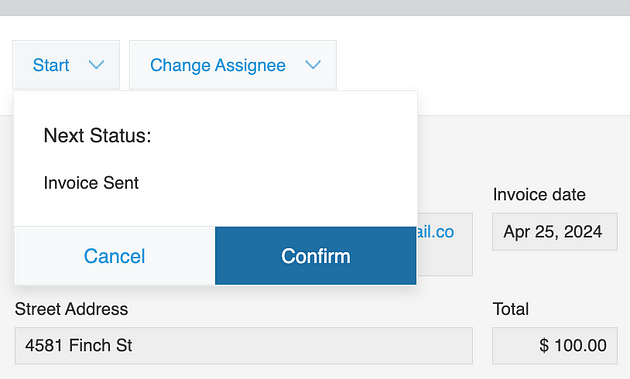Confirm the Invoice Sent status
Image resolution: width=630 pixels, height=379 pixels.
click(x=316, y=256)
